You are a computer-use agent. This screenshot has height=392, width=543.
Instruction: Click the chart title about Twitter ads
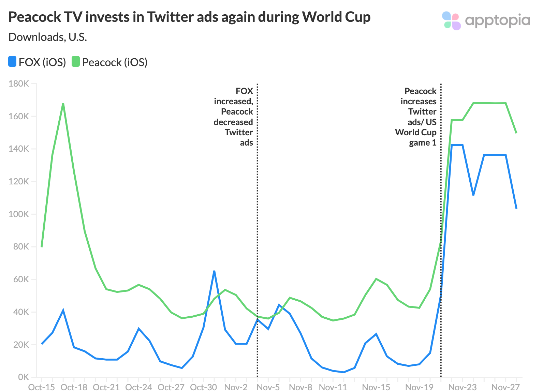pos(189,17)
